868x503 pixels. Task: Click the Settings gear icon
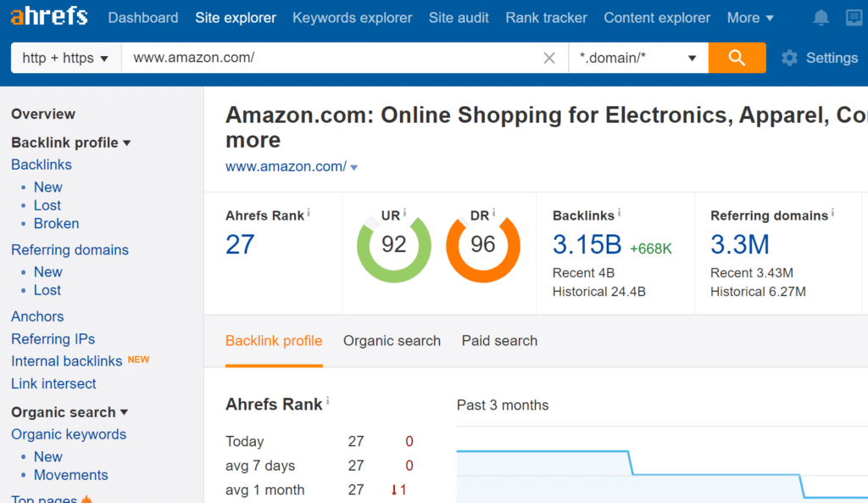(x=790, y=58)
